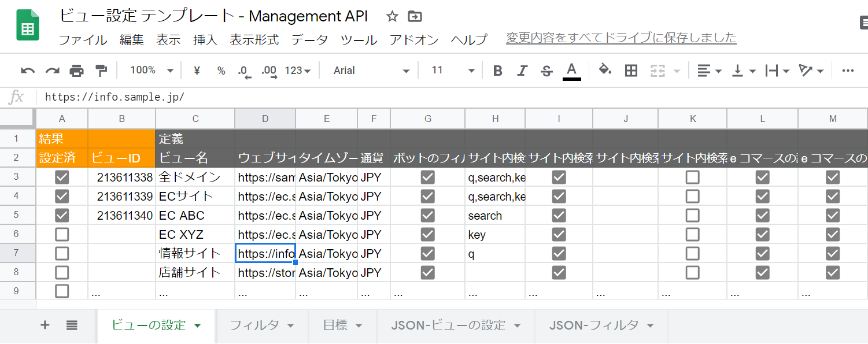Open the zoom 100% dropdown
Screen dimensions: 868x344
[152, 71]
